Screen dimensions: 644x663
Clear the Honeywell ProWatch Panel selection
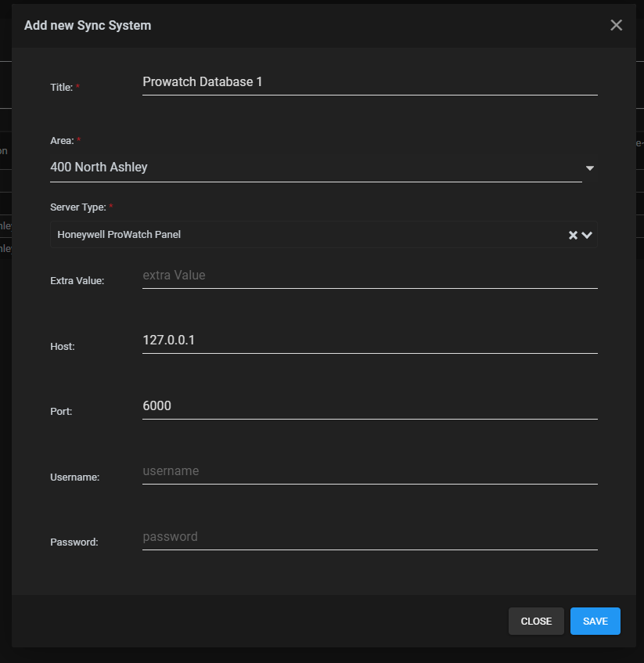click(573, 235)
